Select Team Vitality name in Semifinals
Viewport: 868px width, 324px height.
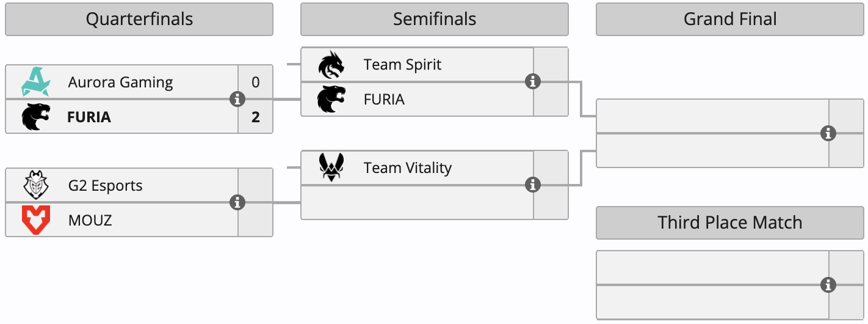tap(407, 168)
